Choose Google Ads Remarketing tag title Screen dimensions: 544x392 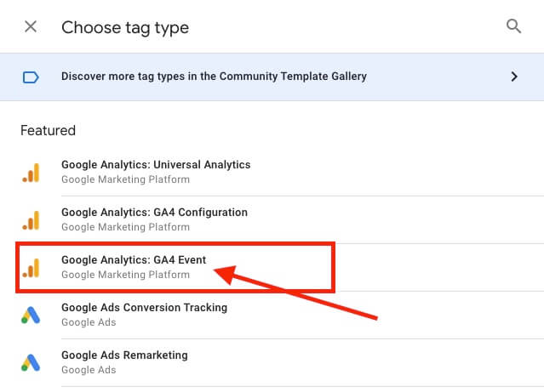124,355
